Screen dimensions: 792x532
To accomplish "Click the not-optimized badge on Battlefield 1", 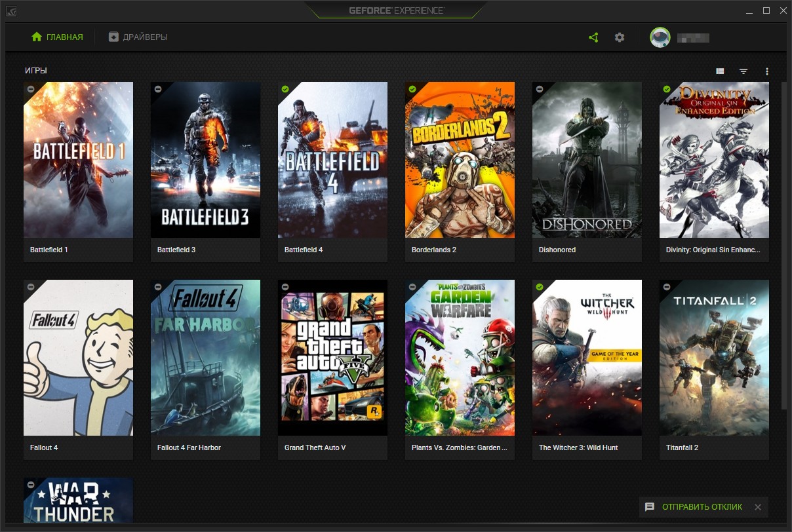I will tap(31, 89).
